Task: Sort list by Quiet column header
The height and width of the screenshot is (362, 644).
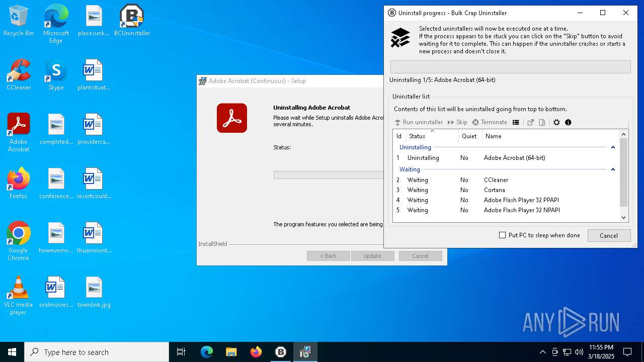Action: click(470, 136)
